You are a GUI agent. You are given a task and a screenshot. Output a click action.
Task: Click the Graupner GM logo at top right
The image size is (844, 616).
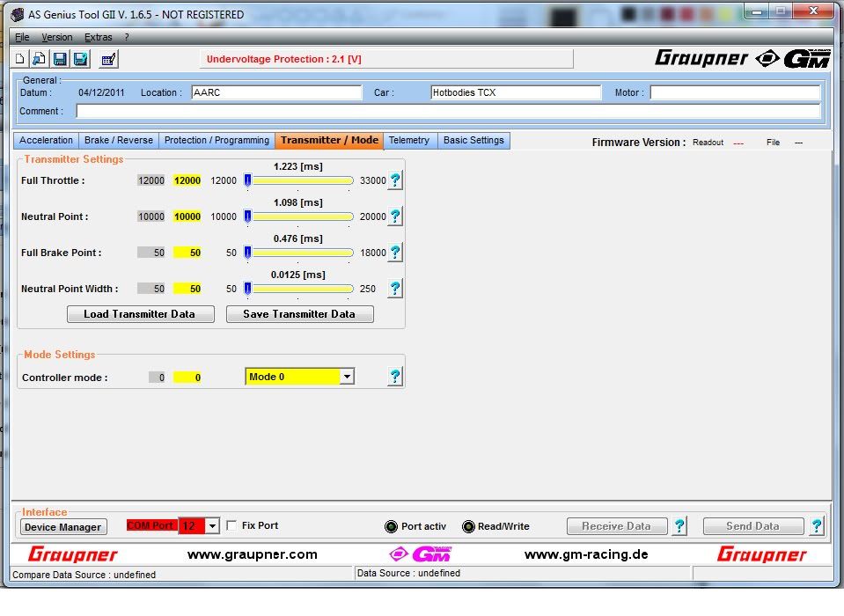tap(742, 58)
